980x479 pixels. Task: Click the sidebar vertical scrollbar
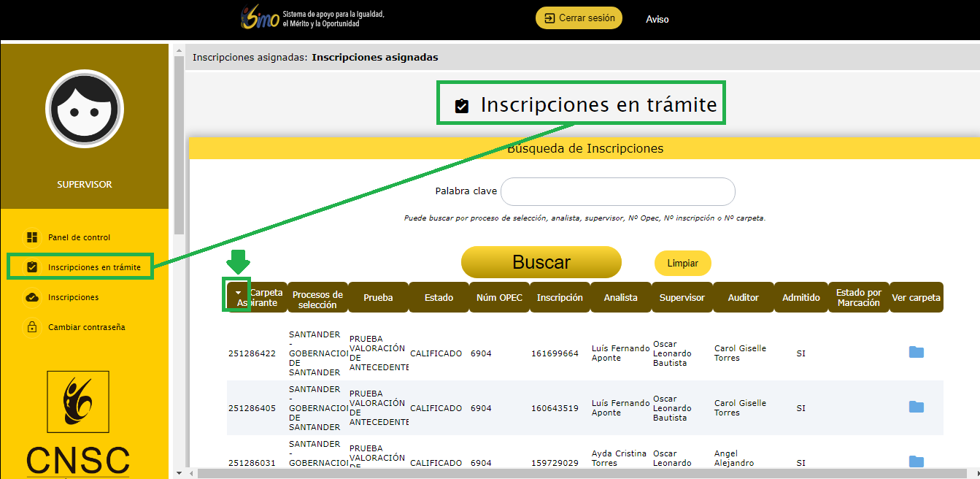[179, 146]
